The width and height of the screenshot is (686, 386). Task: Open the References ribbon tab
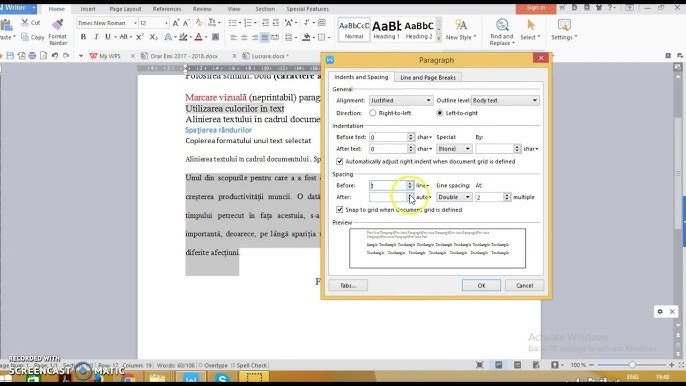pyautogui.click(x=167, y=9)
